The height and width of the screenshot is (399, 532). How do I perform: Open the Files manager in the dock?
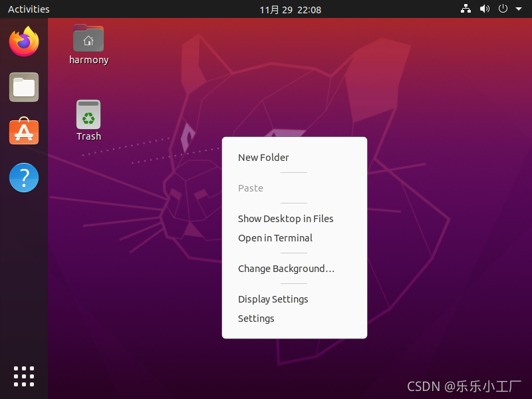tap(24, 87)
